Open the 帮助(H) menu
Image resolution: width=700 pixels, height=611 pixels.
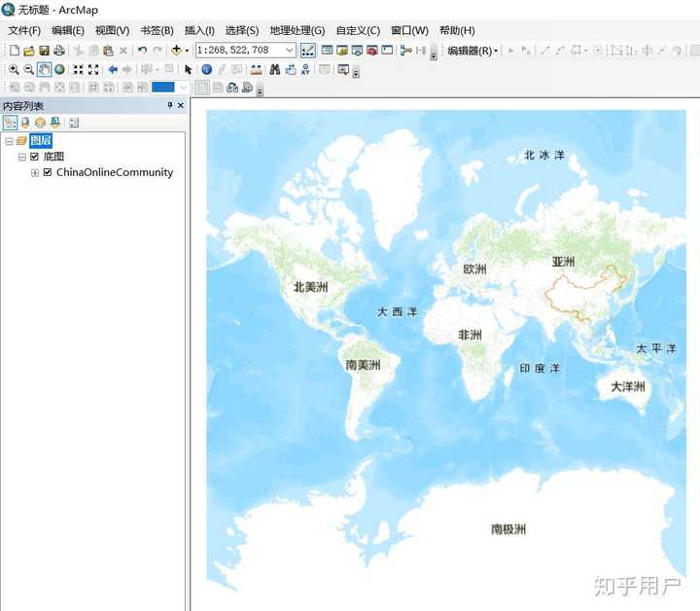(457, 30)
